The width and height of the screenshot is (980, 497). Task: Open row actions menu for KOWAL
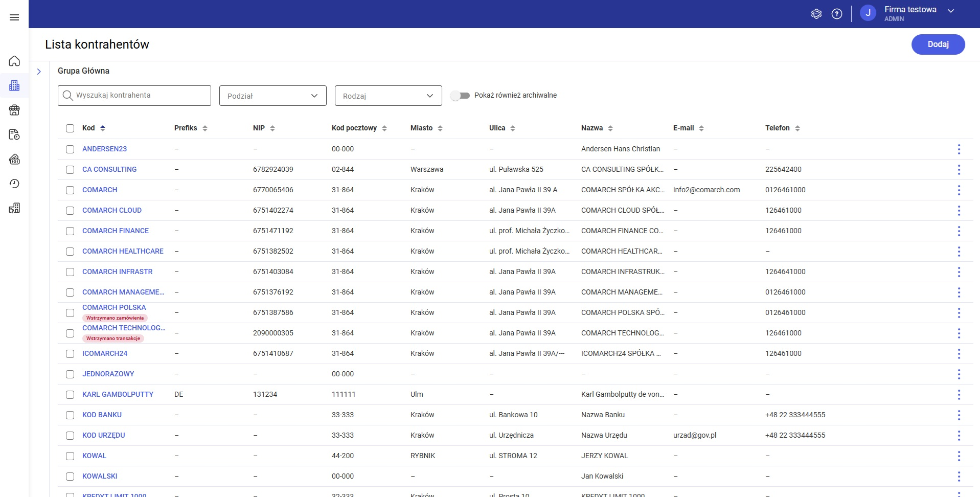pyautogui.click(x=959, y=456)
